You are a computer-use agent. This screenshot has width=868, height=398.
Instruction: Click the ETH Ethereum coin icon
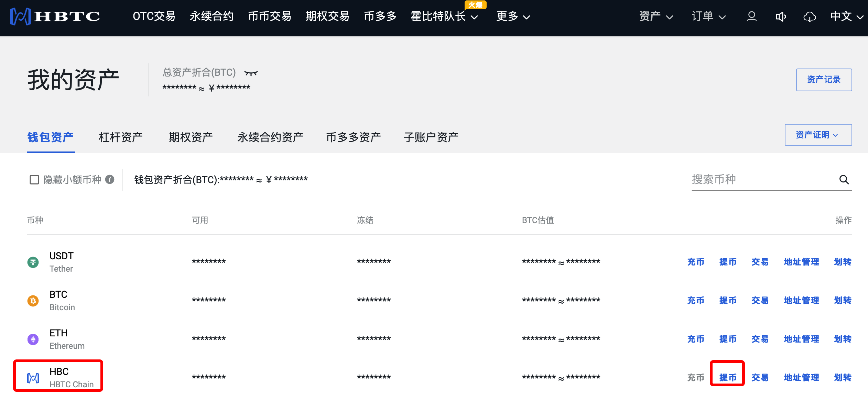[x=33, y=339]
